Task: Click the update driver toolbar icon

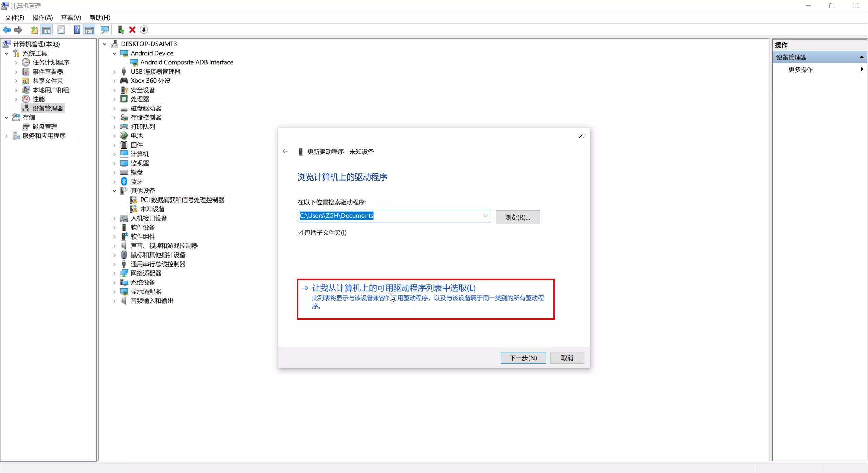Action: [120, 30]
